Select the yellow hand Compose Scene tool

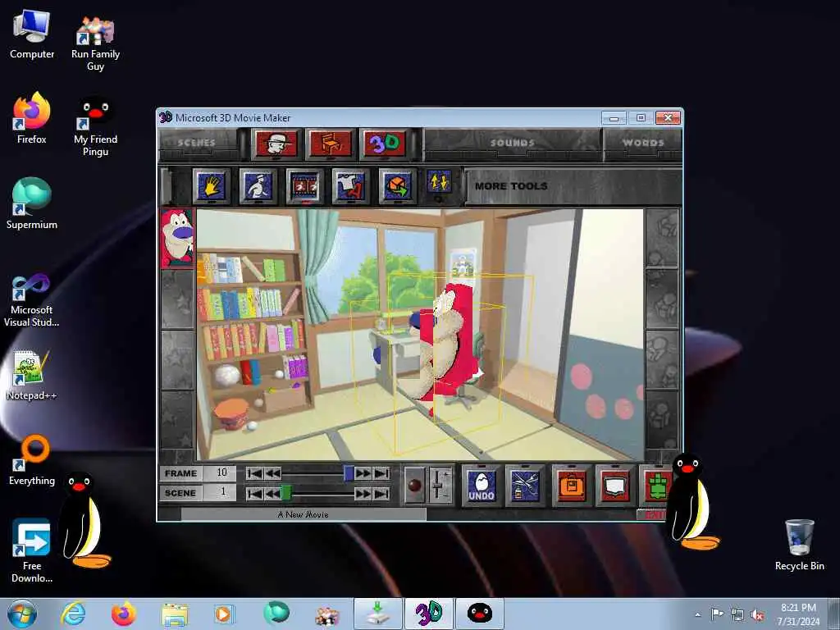(212, 186)
